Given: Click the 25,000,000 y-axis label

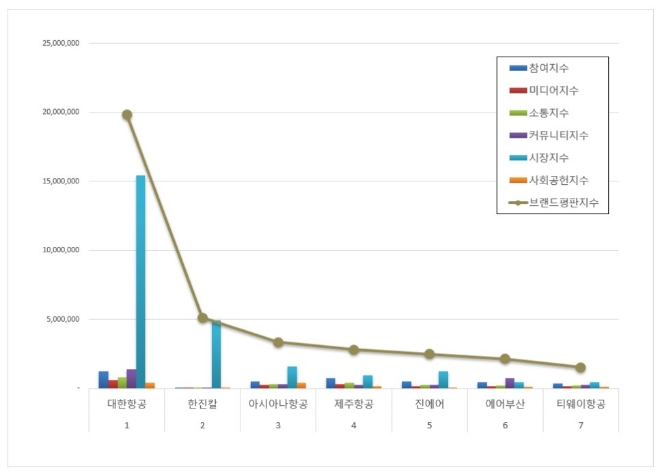Looking at the screenshot, I should [61, 43].
